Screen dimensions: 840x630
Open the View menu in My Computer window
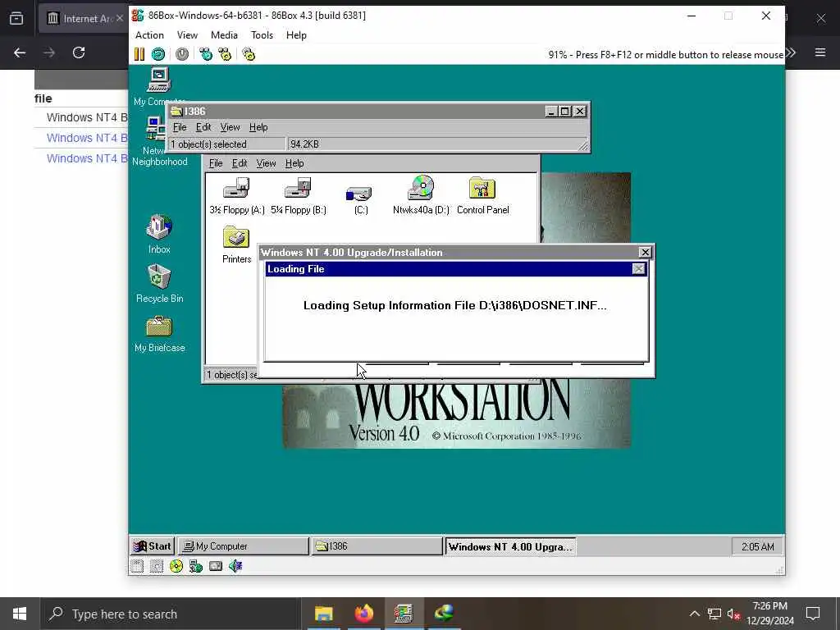click(266, 163)
